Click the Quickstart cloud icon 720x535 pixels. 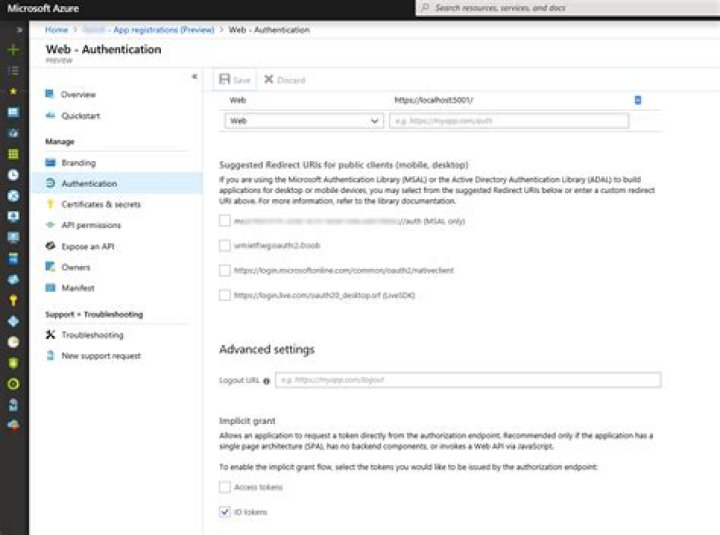50,115
